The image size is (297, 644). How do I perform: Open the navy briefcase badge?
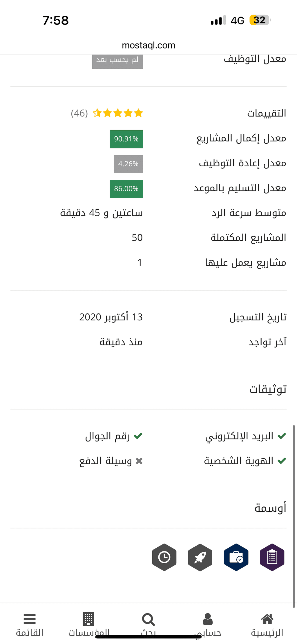236,557
